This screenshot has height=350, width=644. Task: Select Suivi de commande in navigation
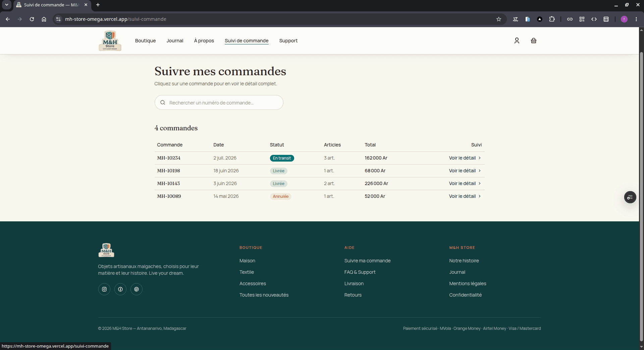pyautogui.click(x=247, y=41)
